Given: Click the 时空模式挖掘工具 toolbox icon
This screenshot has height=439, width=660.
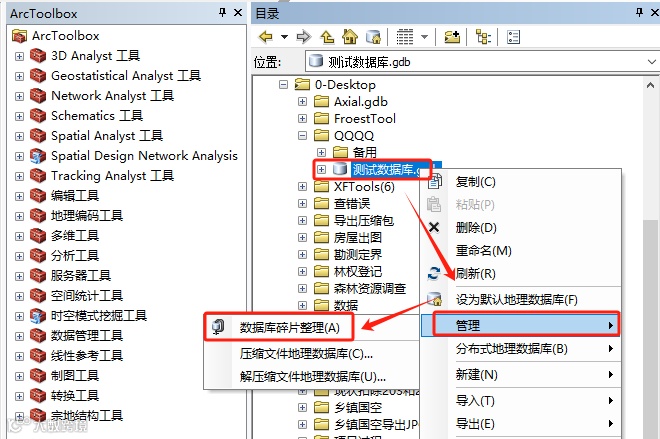Looking at the screenshot, I should [x=38, y=316].
